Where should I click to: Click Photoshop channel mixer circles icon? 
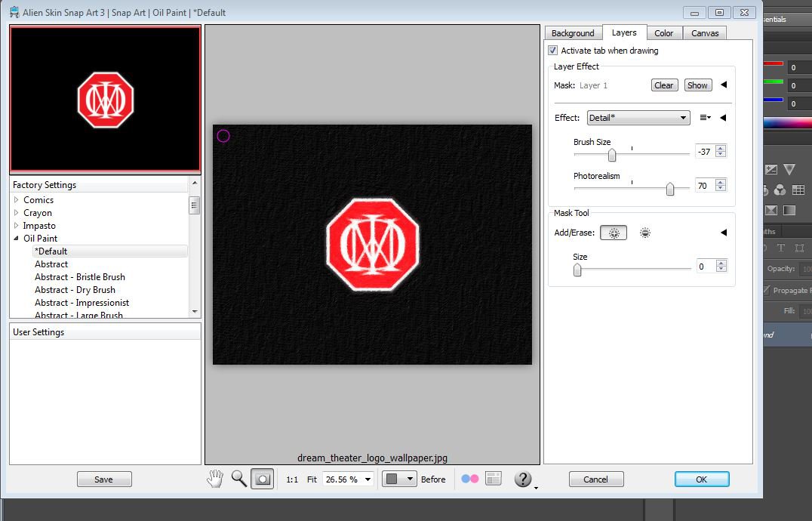tap(780, 190)
